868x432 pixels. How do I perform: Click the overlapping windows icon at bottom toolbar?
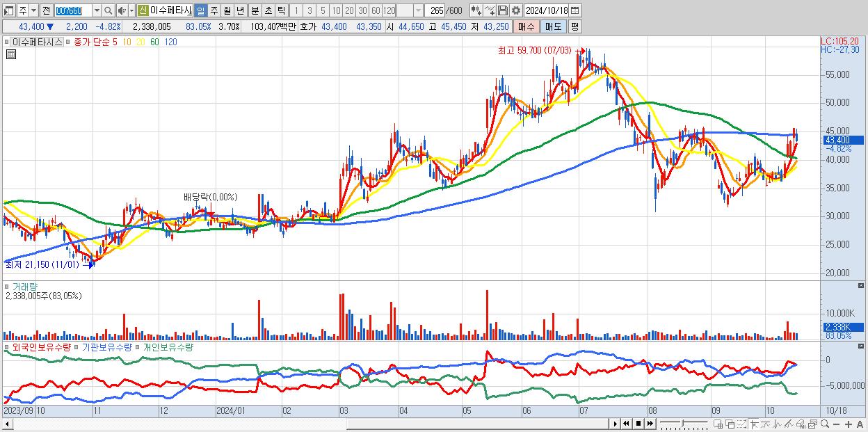coord(730,424)
